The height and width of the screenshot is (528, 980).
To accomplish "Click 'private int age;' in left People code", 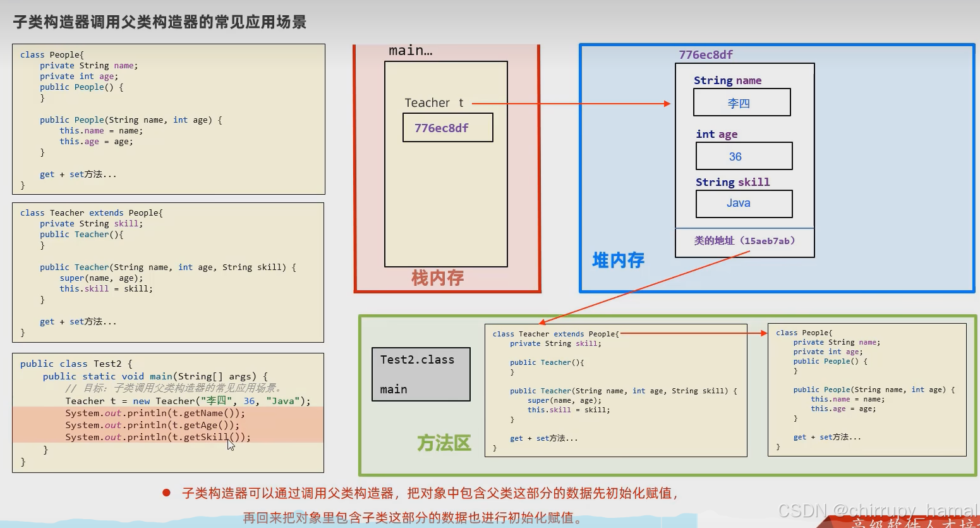I will [x=79, y=77].
